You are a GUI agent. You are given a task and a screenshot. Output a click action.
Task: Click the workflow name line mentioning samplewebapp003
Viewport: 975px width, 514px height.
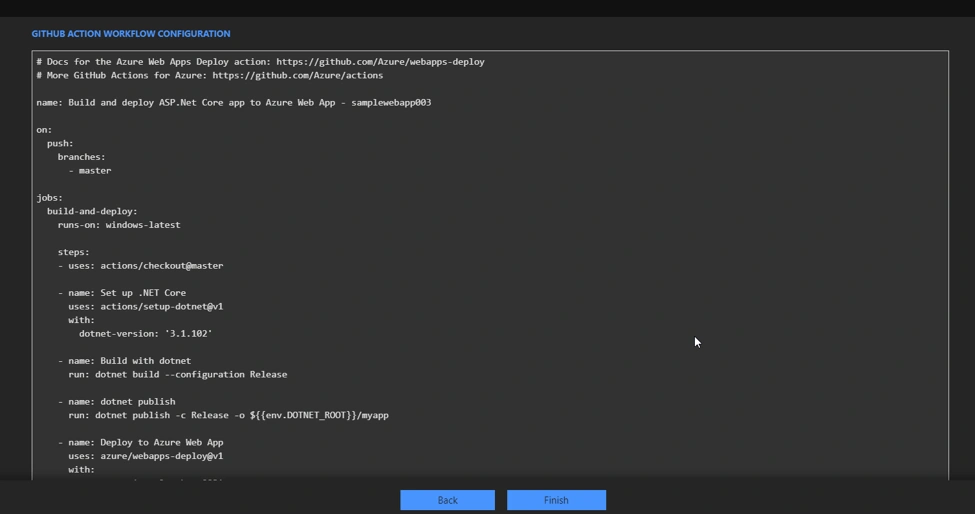234,103
